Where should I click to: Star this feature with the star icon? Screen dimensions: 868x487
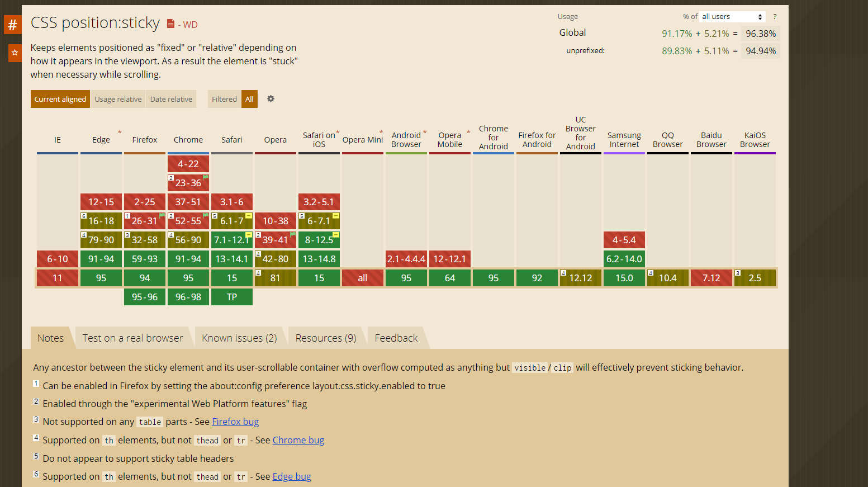coord(15,53)
